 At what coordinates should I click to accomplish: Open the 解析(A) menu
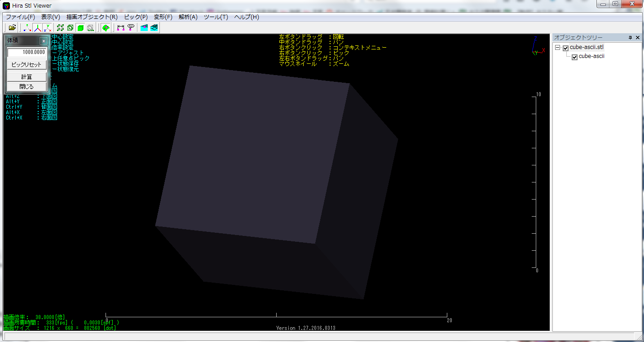click(x=188, y=17)
